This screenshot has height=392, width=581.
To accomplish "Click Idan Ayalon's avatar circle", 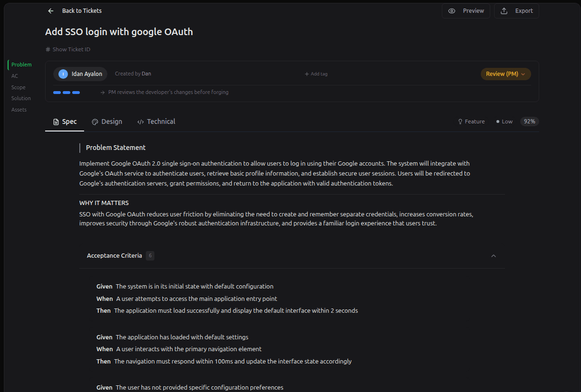I will [63, 74].
